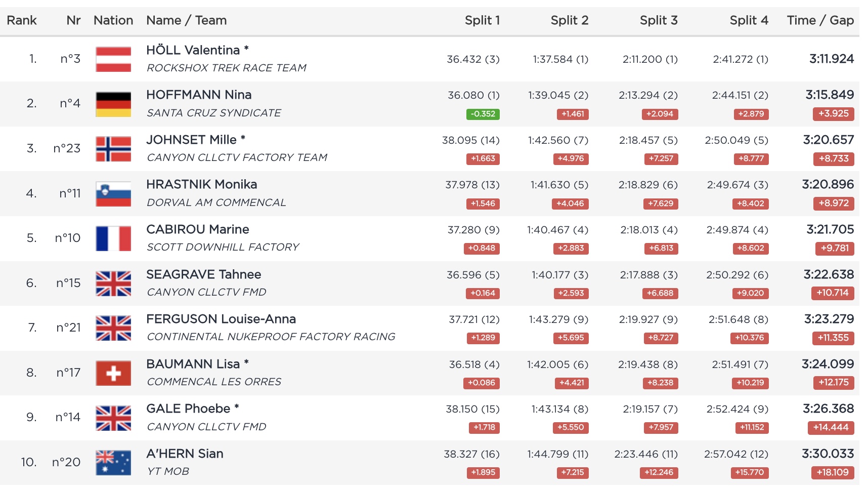Open FERGUSON Louise-Anna rider name
This screenshot has width=868, height=488.
pyautogui.click(x=221, y=319)
